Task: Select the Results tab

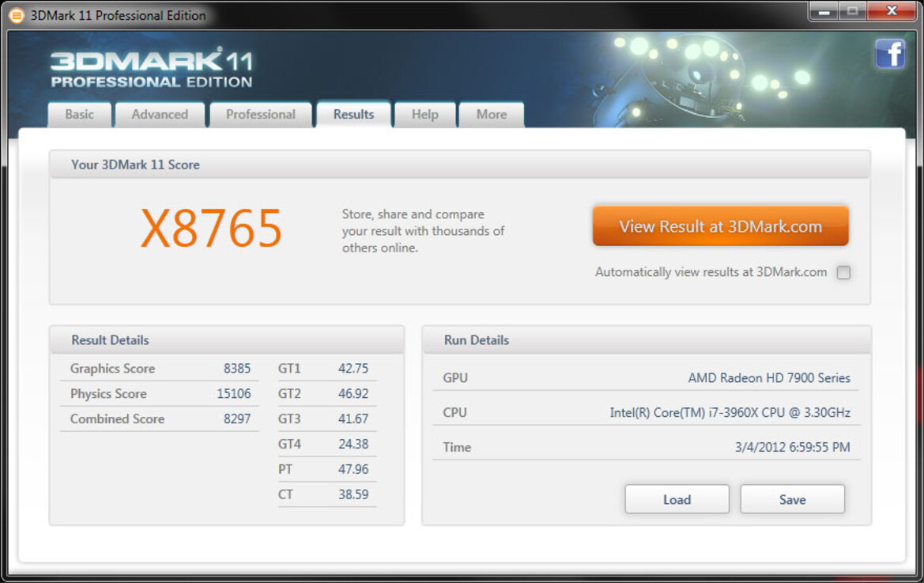Action: coord(353,115)
